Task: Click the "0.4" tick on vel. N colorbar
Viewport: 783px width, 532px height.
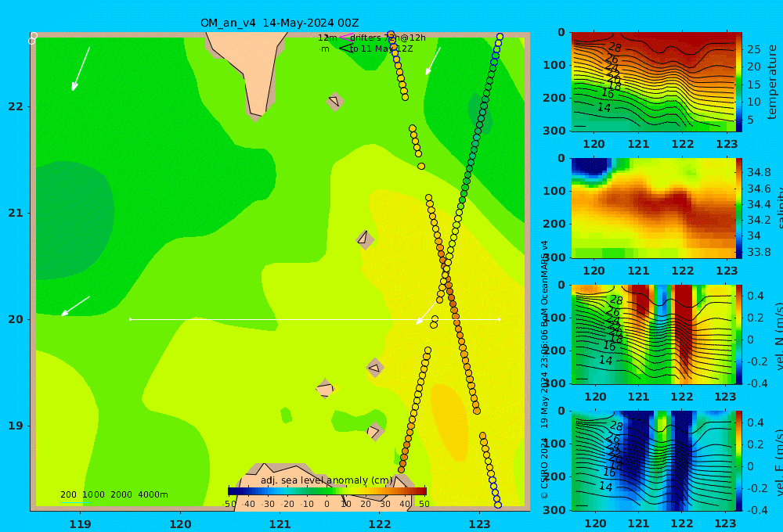Action: pos(756,296)
